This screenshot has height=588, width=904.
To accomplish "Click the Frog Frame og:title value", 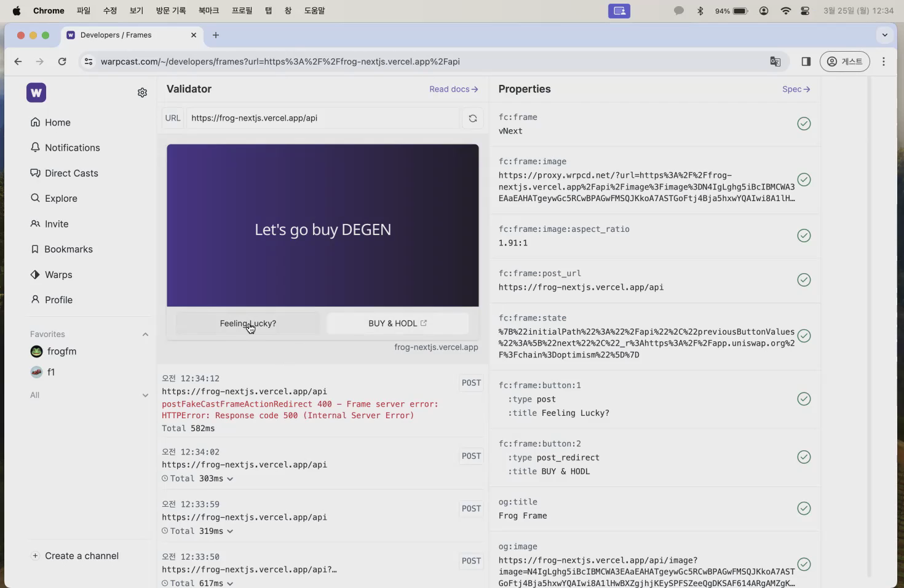I will [523, 516].
